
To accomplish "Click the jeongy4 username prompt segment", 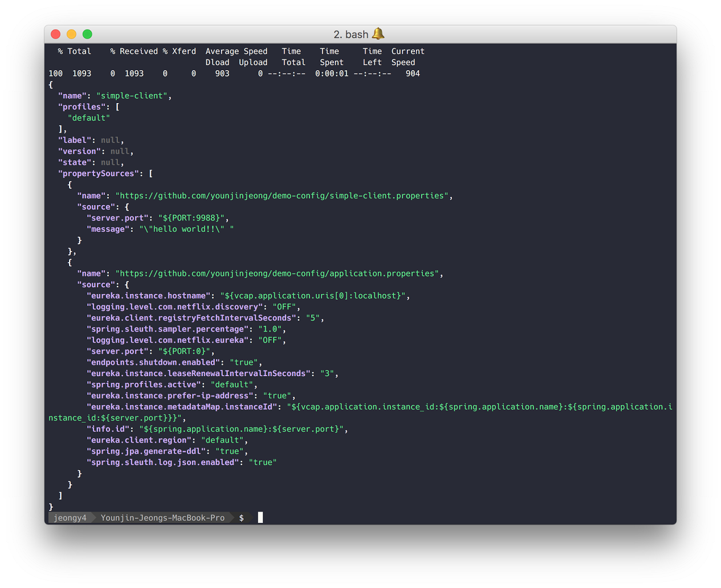I will (70, 518).
